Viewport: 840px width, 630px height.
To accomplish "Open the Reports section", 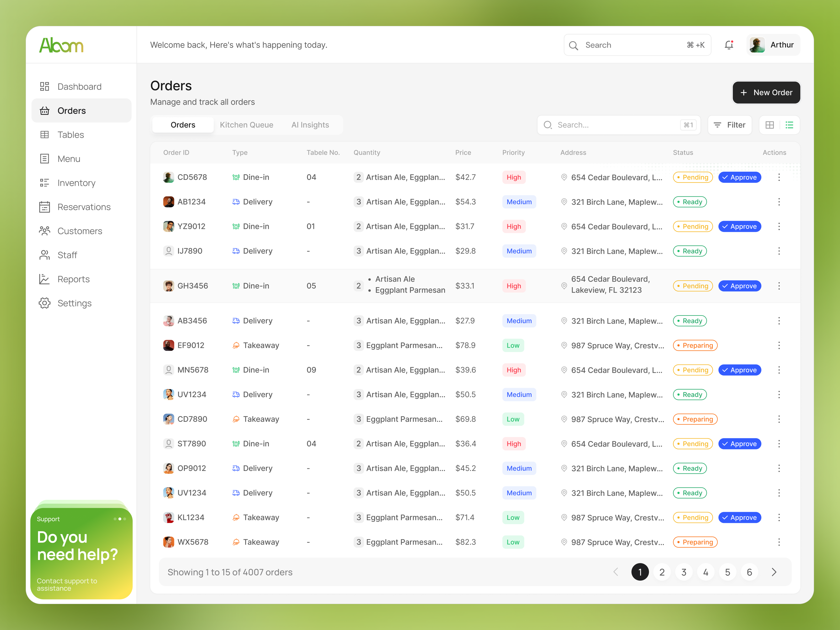I will pos(74,279).
